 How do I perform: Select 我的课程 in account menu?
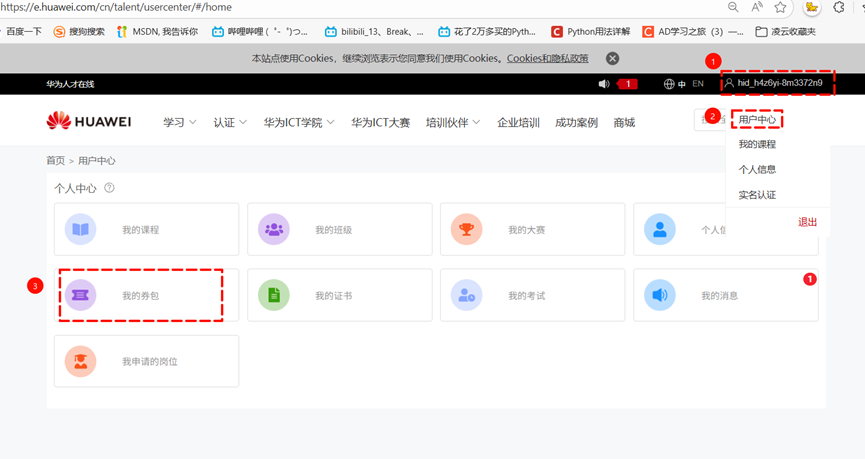click(x=757, y=144)
